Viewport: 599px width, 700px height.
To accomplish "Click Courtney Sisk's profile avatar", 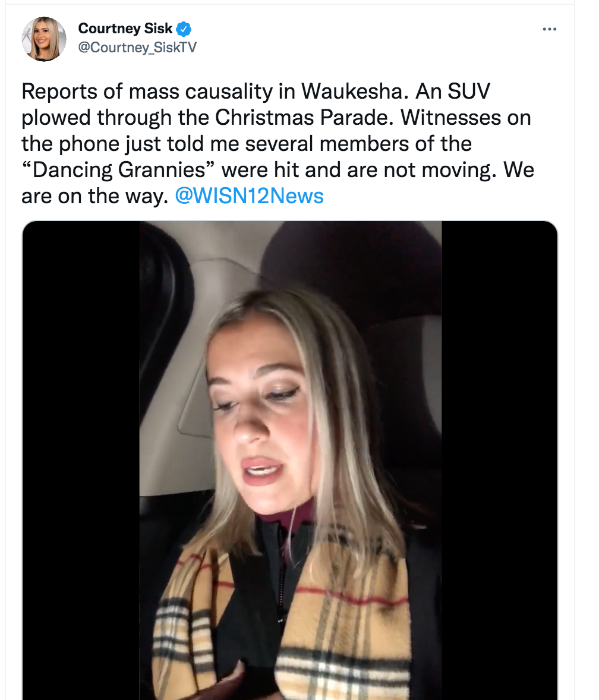I will 44,39.
